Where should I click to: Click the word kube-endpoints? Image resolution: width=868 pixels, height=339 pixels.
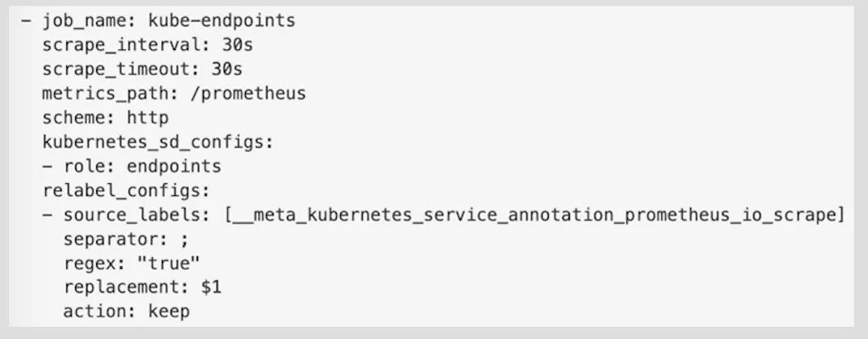point(221,21)
